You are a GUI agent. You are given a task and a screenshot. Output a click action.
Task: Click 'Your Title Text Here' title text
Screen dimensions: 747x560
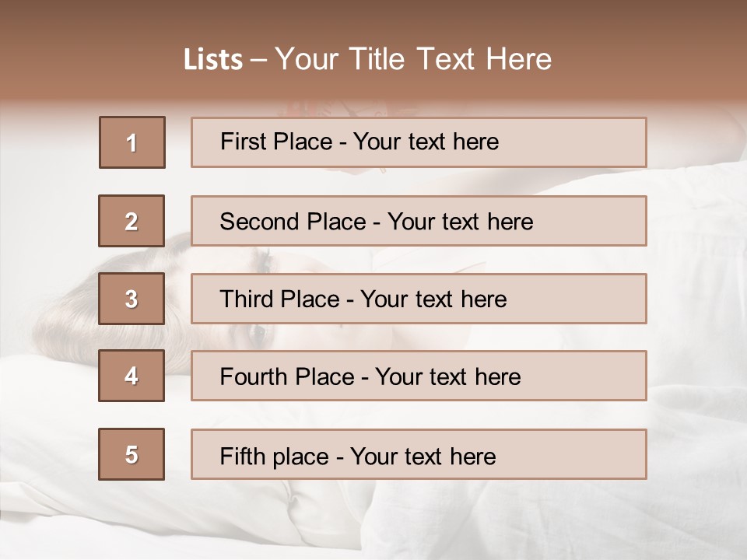coord(413,60)
